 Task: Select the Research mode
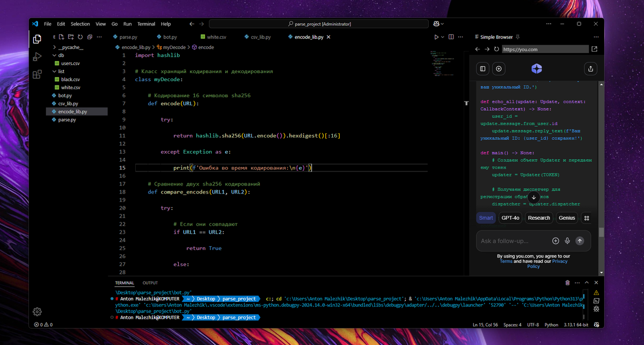pyautogui.click(x=539, y=218)
